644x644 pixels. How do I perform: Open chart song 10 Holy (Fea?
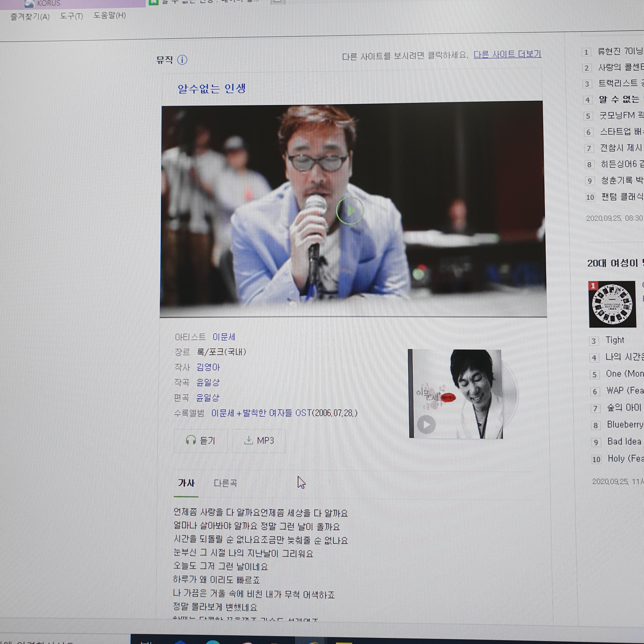coord(626,459)
